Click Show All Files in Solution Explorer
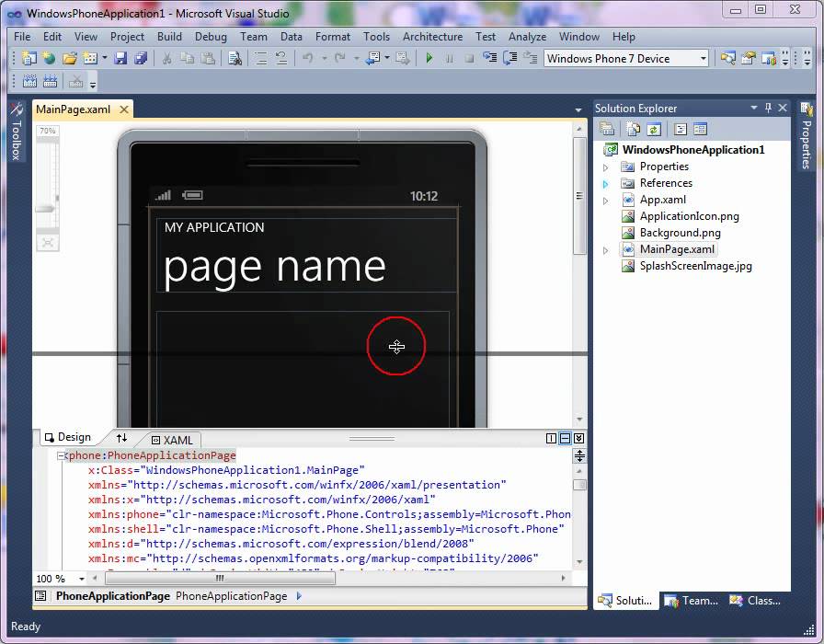 634,129
